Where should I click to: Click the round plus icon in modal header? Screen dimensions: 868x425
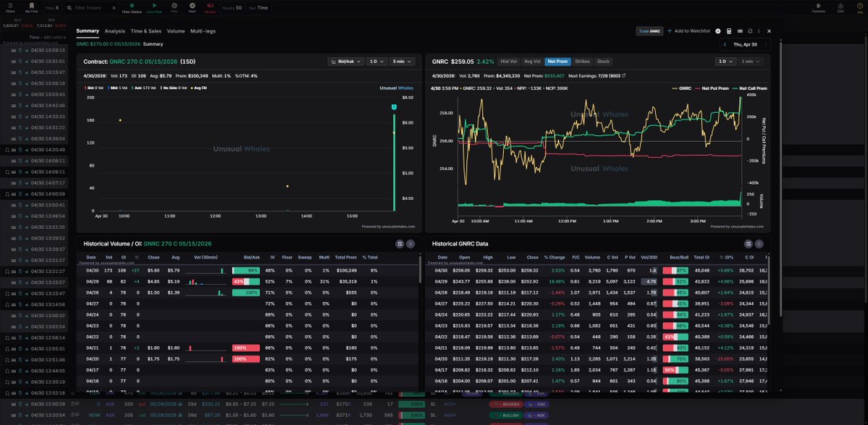[x=718, y=32]
